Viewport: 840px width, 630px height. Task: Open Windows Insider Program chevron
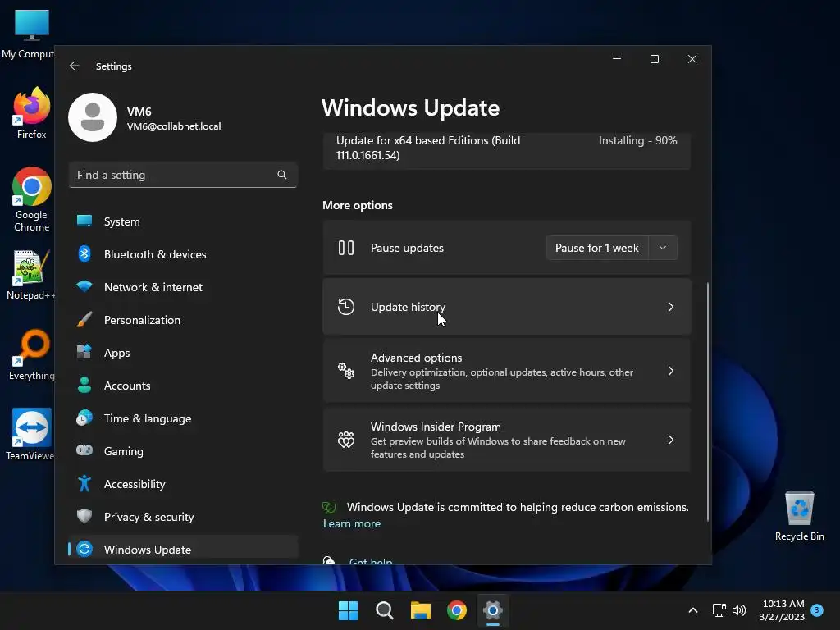[671, 440]
